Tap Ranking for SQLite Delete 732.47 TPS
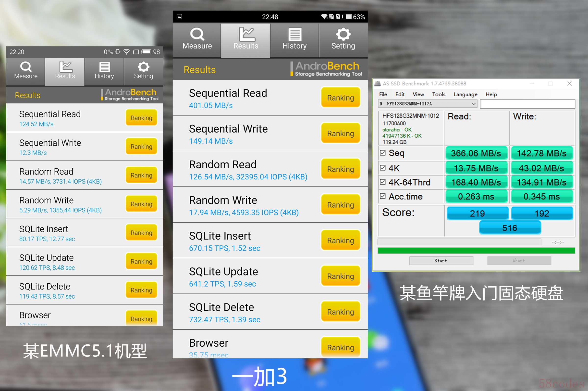The height and width of the screenshot is (391, 588). click(340, 312)
